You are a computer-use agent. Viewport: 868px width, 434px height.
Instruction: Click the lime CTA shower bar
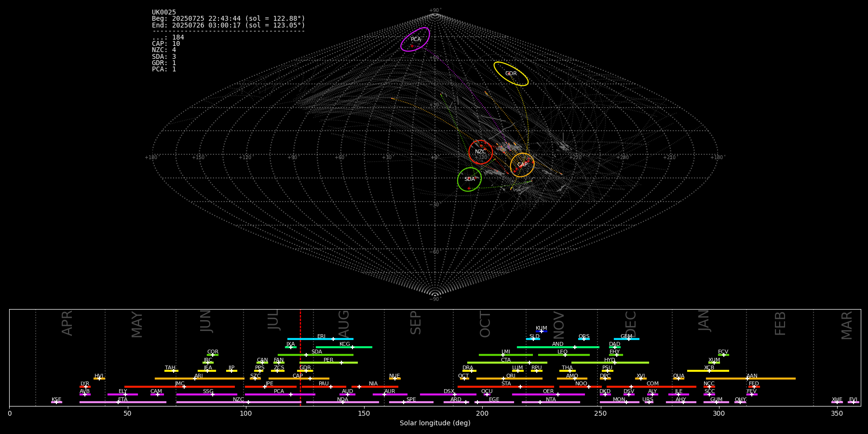[507, 363]
